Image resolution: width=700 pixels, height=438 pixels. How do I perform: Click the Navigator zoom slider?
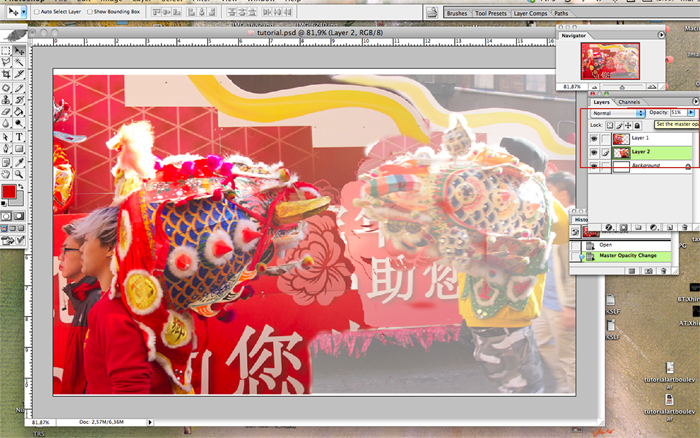click(622, 87)
